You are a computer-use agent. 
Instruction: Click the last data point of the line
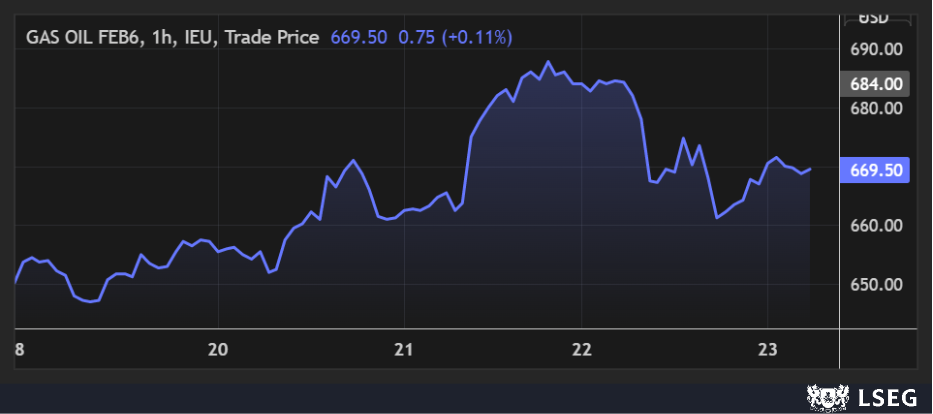tap(810, 169)
